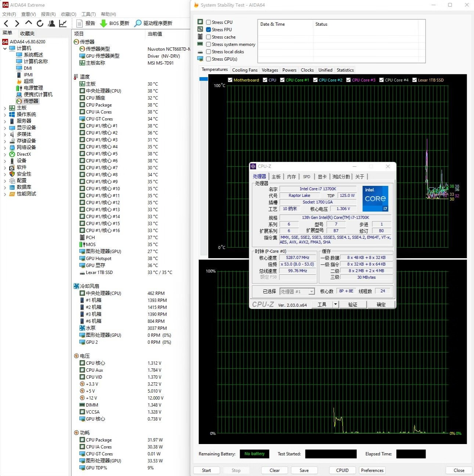This screenshot has width=474, height=476.
Task: Click the BIOS update green arrow icon
Action: 104,24
